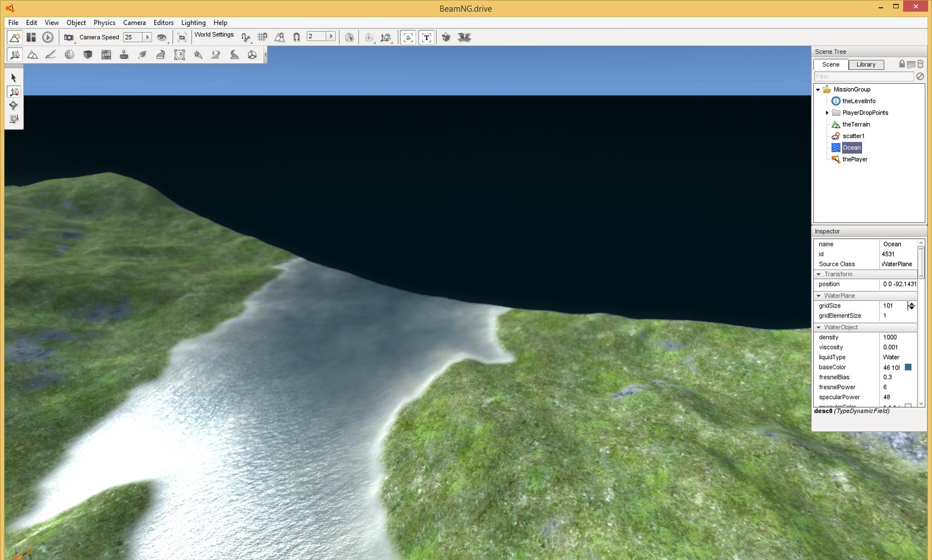Open the world transform dropdown icon

tap(386, 37)
